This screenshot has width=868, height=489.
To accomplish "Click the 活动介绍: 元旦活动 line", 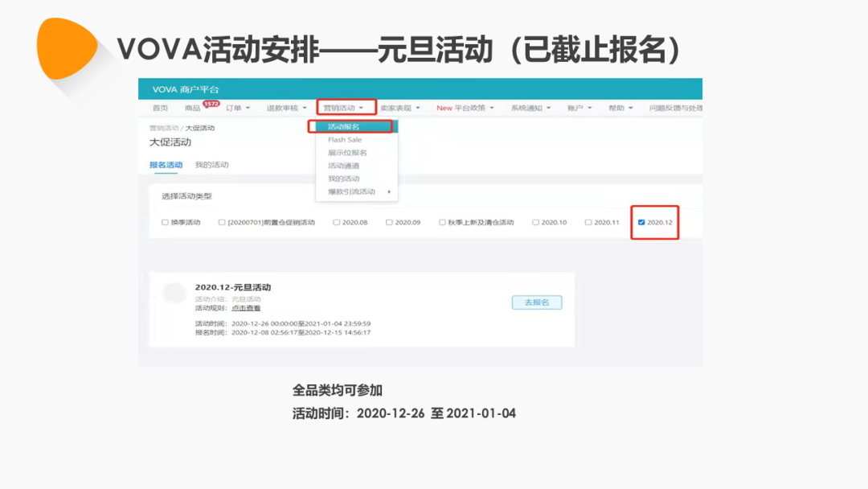I will coord(227,299).
